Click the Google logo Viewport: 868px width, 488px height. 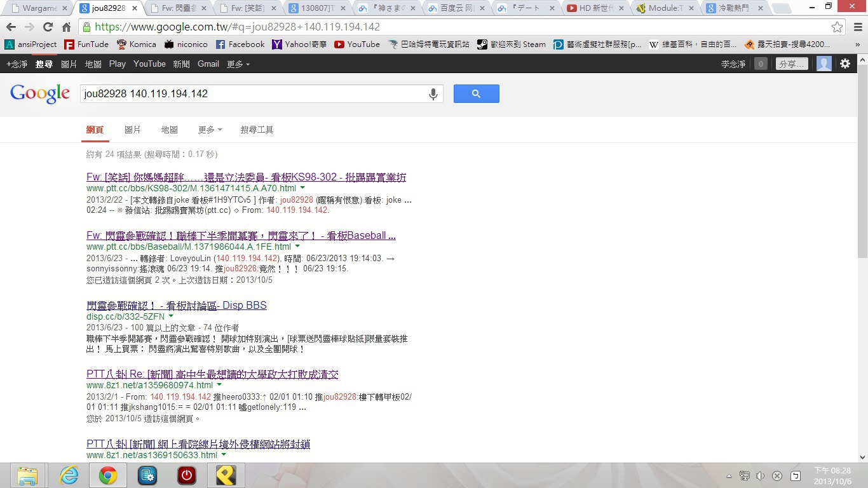[x=39, y=94]
